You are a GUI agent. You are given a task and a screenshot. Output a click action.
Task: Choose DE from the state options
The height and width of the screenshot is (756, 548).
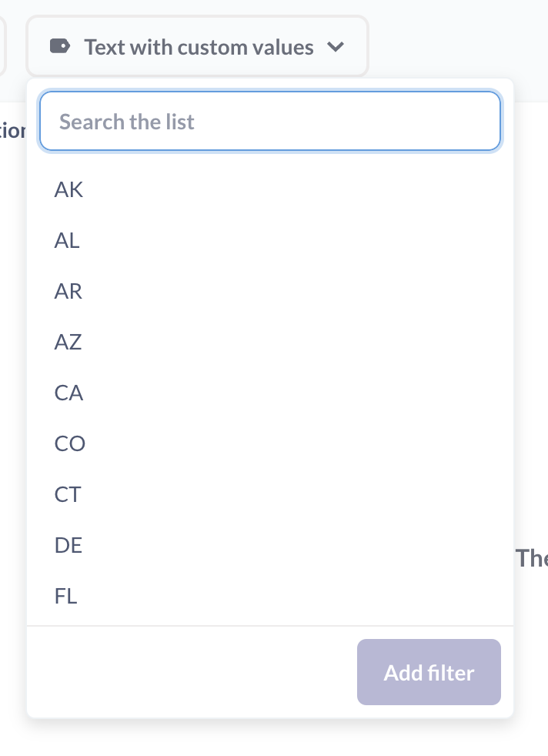pyautogui.click(x=68, y=545)
